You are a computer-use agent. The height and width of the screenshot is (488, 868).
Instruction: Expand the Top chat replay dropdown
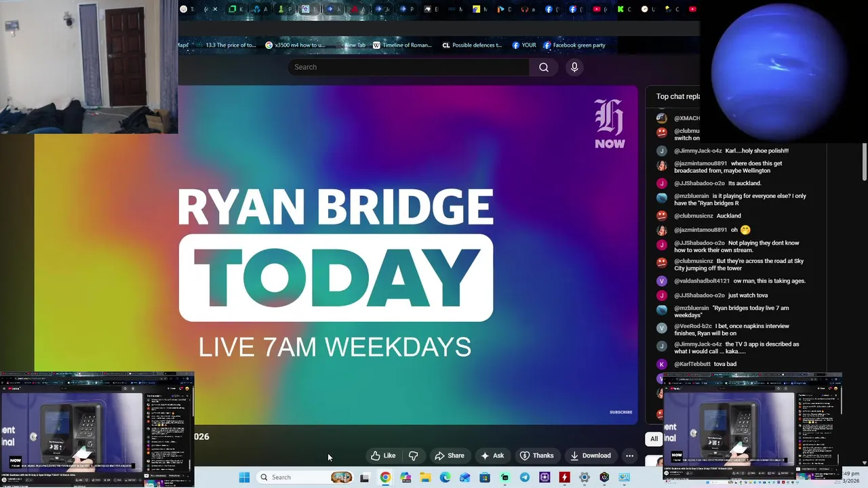678,96
